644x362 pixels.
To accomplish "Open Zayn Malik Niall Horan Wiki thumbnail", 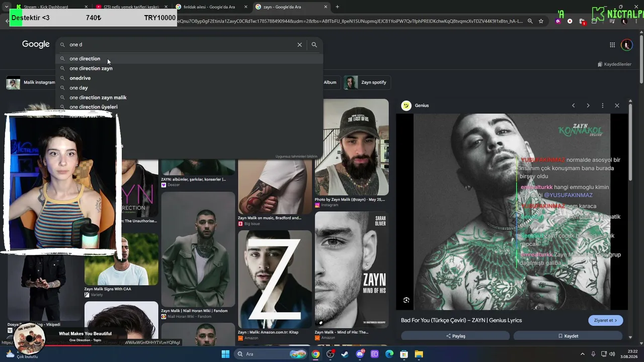I will click(x=198, y=249).
